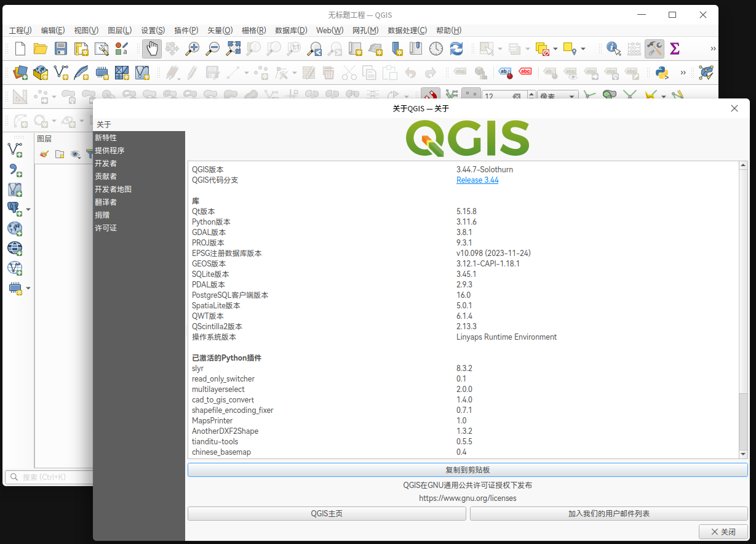Switch to 许可证 tab in About dialog
The width and height of the screenshot is (756, 544).
coord(106,228)
